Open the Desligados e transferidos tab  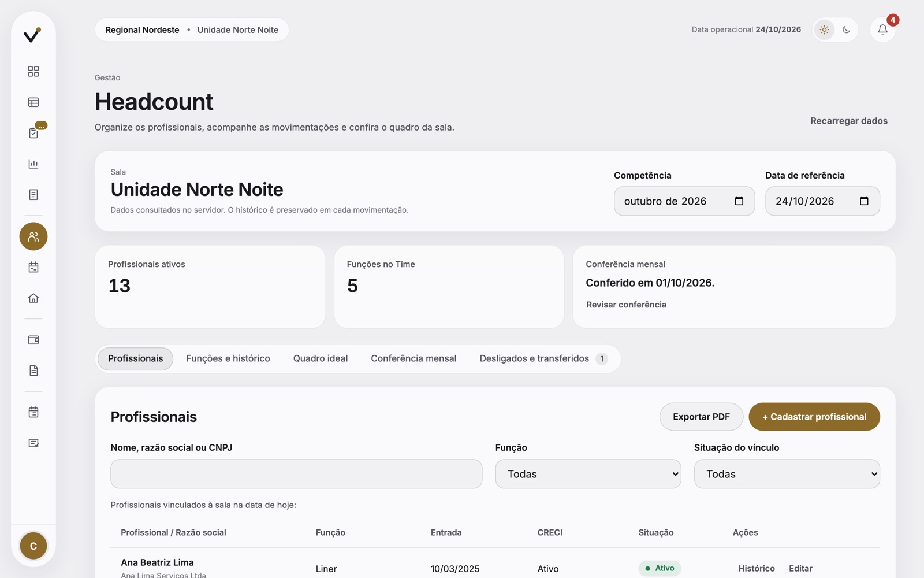[543, 358]
